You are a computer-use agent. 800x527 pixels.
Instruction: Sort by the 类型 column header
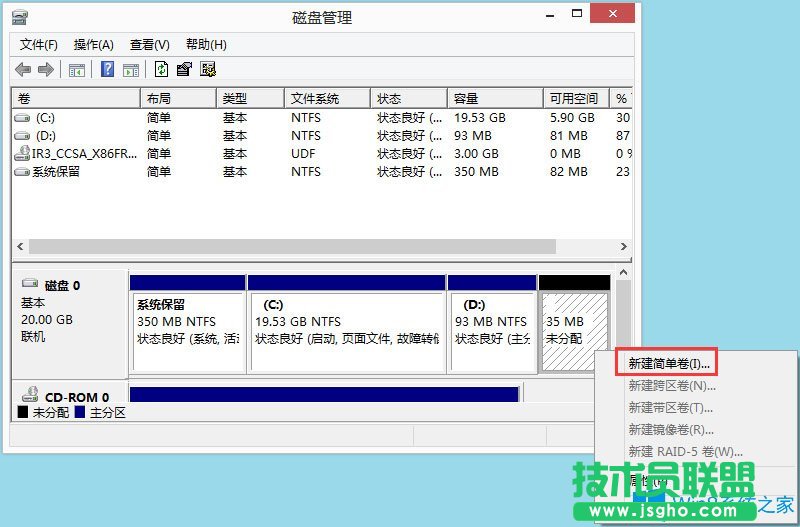[x=250, y=98]
